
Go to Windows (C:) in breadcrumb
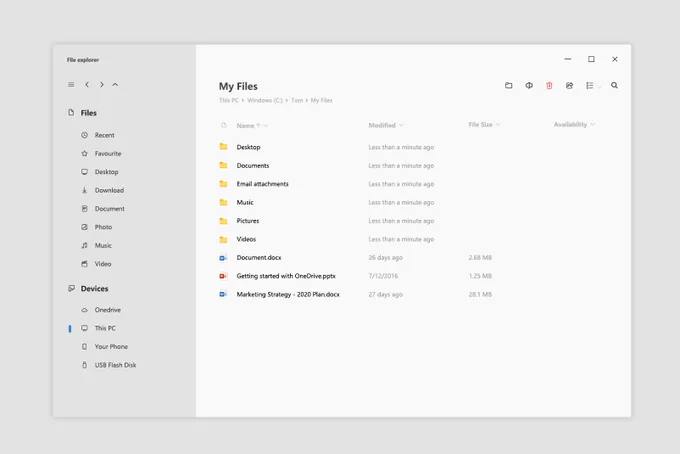265,100
